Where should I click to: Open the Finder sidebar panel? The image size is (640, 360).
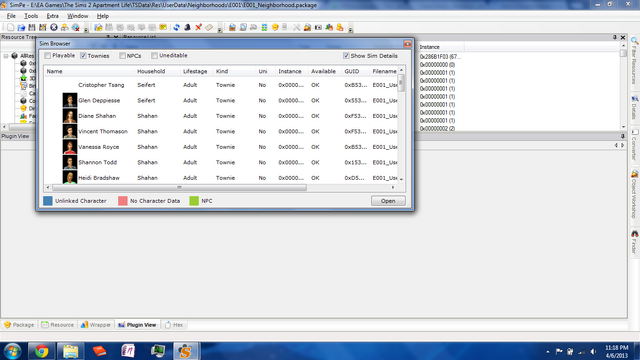635,243
